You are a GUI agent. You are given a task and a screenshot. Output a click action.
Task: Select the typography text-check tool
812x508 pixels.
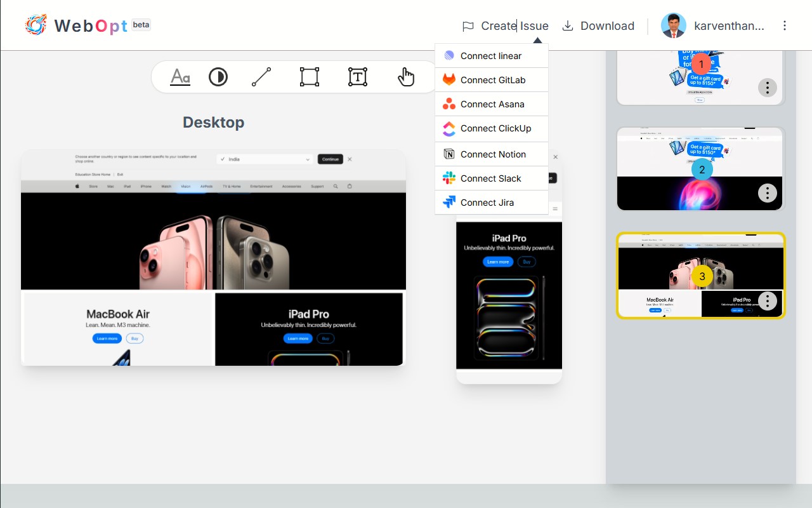pos(180,77)
